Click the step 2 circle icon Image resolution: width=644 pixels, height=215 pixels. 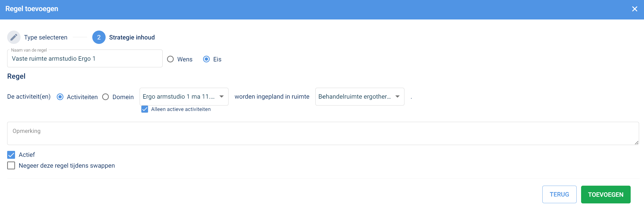[99, 37]
